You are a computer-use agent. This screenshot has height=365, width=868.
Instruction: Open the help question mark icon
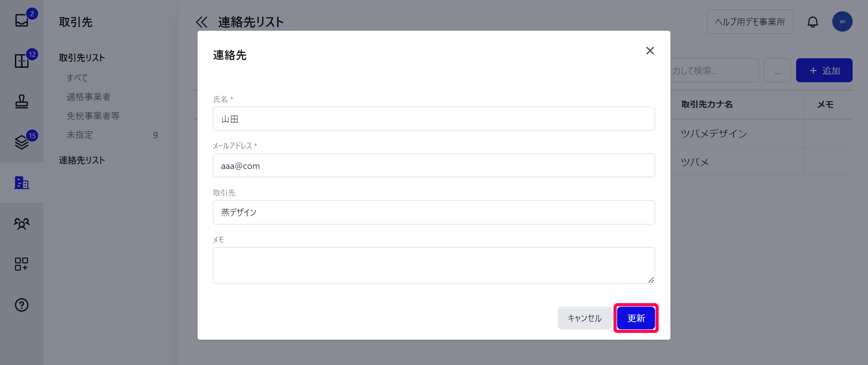pos(22,305)
